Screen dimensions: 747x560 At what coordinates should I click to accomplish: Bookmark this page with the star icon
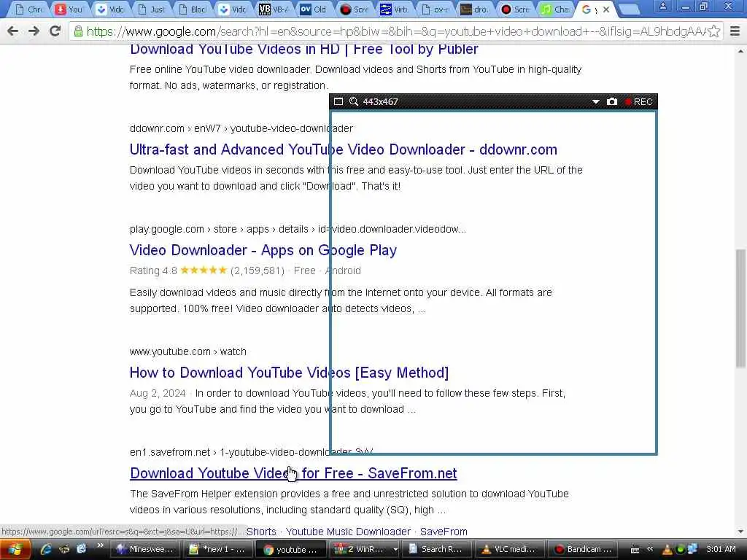tap(713, 31)
